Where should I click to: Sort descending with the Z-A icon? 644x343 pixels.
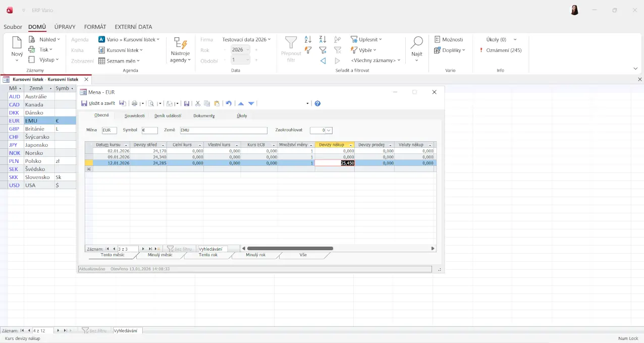coord(323,39)
